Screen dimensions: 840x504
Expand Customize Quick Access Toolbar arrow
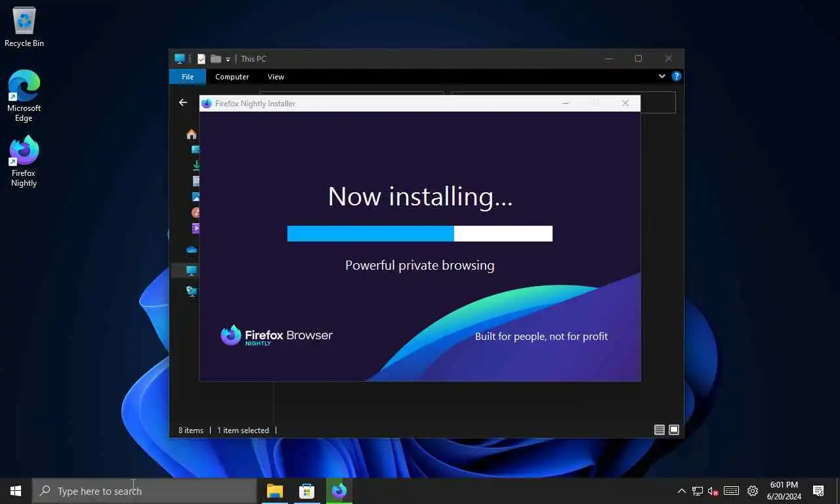coord(228,59)
